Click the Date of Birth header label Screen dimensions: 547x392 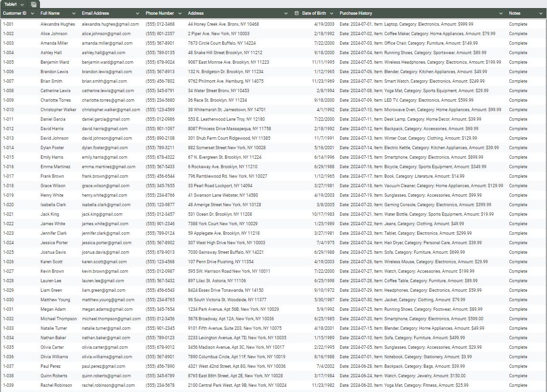[314, 13]
